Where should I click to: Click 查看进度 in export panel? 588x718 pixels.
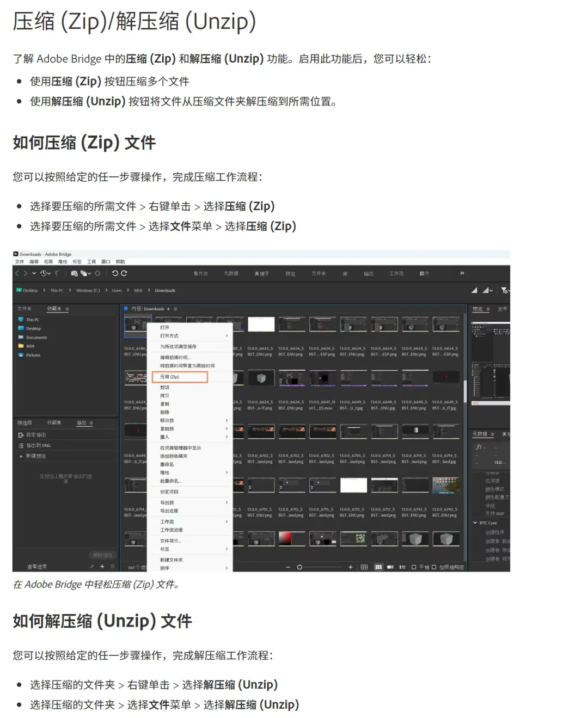tap(37, 567)
